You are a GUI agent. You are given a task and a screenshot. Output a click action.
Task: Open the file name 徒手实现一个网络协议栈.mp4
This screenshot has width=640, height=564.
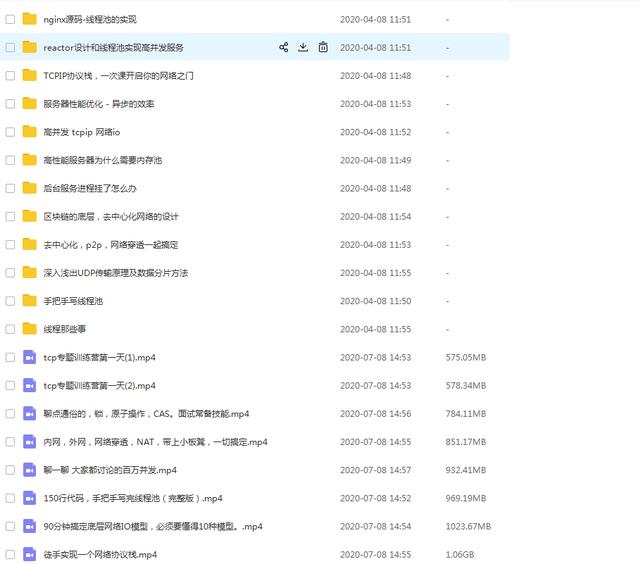click(x=100, y=555)
